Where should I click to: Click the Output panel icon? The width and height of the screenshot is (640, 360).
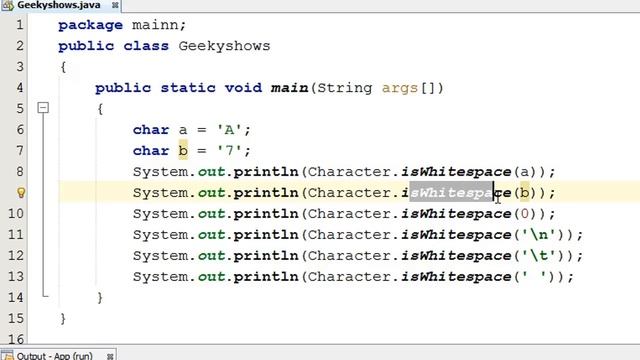[7, 356]
